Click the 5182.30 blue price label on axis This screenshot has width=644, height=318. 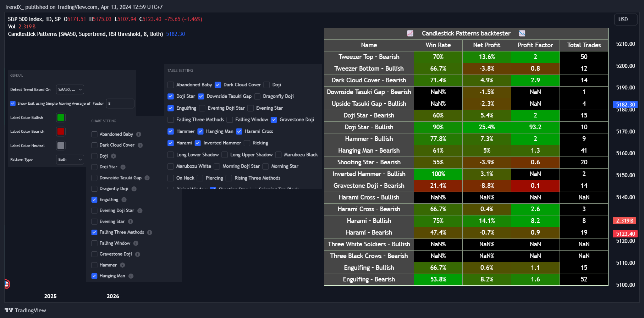(625, 105)
